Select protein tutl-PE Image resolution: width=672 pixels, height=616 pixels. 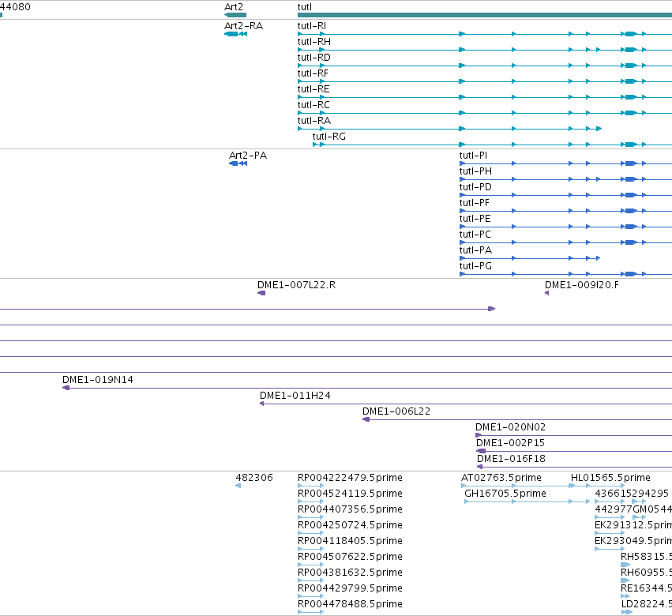pos(475,219)
